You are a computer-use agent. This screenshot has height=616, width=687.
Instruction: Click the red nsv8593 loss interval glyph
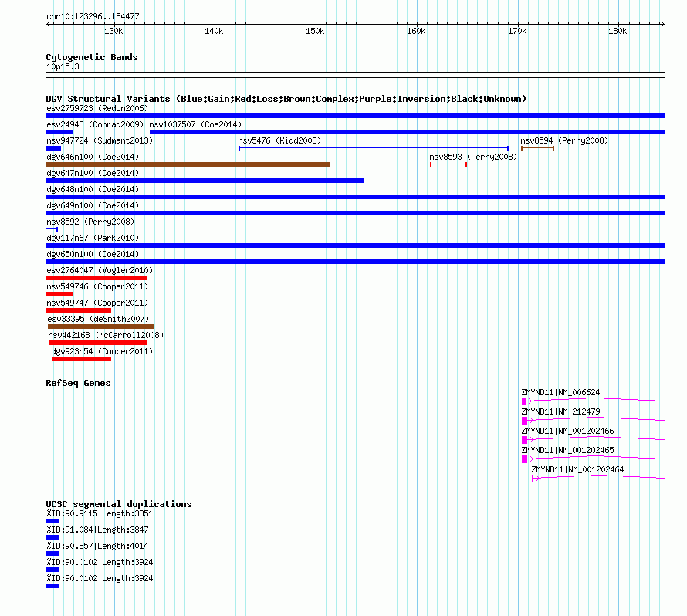(x=448, y=164)
